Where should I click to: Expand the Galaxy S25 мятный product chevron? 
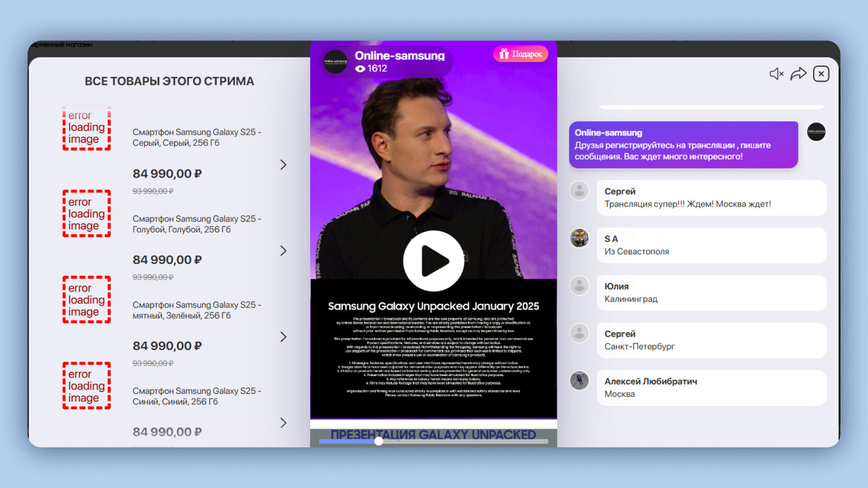[x=283, y=337]
